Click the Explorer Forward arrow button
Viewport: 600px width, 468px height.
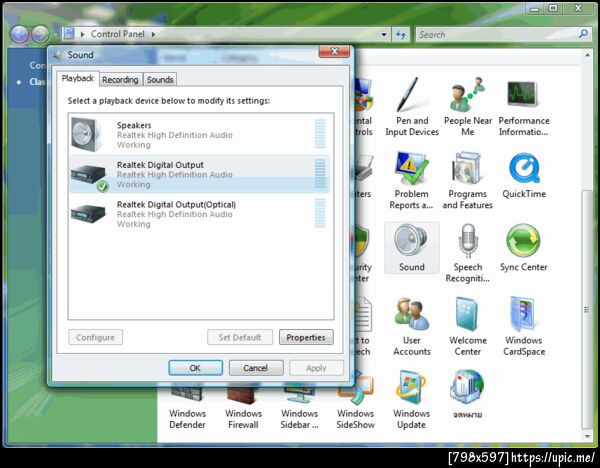point(40,34)
